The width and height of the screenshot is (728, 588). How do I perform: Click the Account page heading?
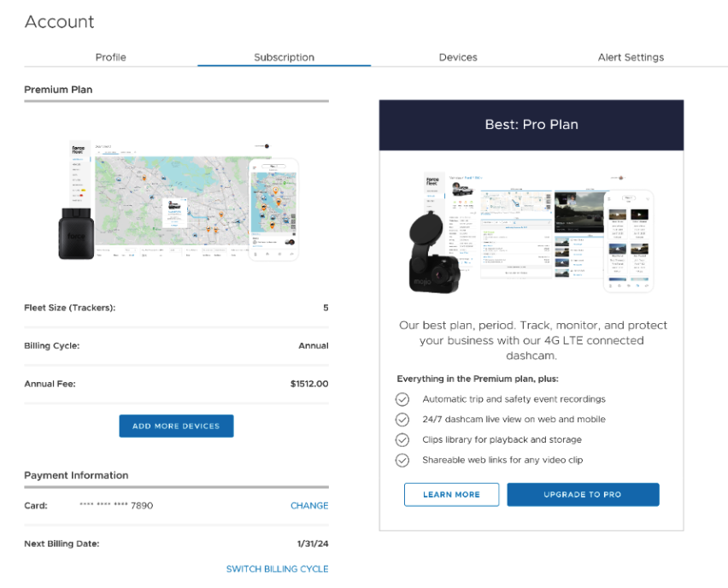(60, 22)
